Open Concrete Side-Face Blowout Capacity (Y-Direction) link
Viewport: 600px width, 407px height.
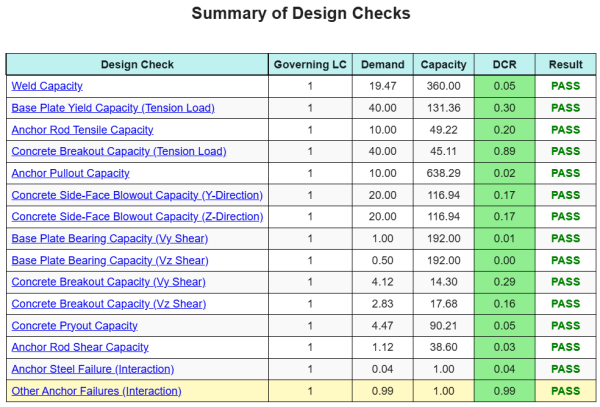(136, 195)
